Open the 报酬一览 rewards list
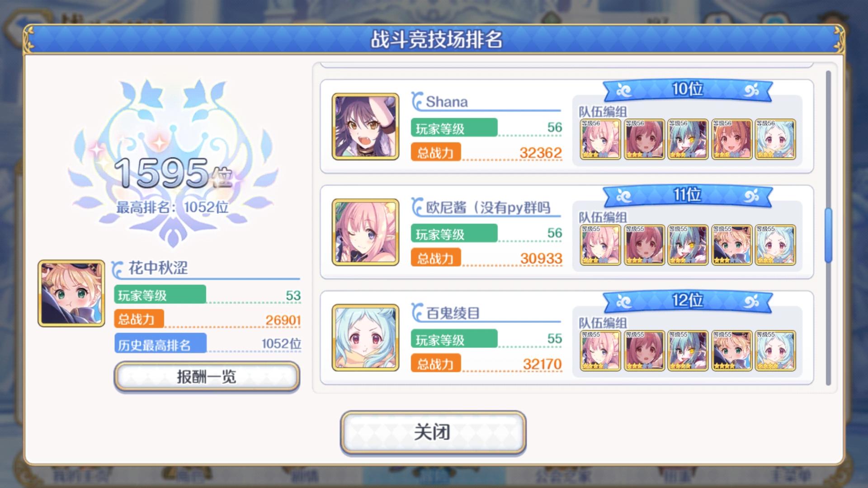The height and width of the screenshot is (488, 868). click(207, 376)
